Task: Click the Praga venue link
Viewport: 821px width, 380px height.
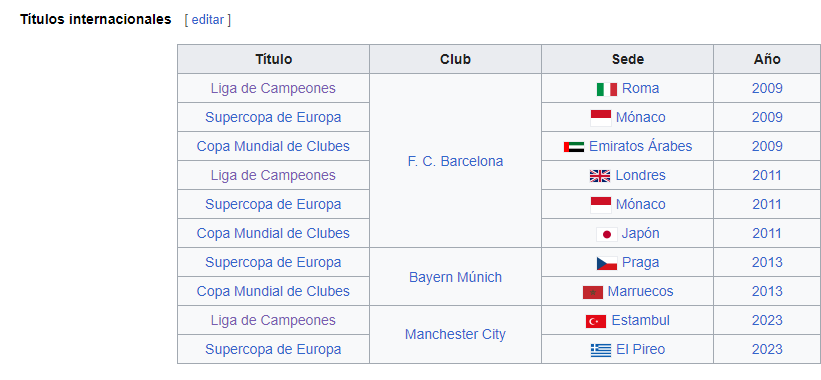Action: click(640, 262)
